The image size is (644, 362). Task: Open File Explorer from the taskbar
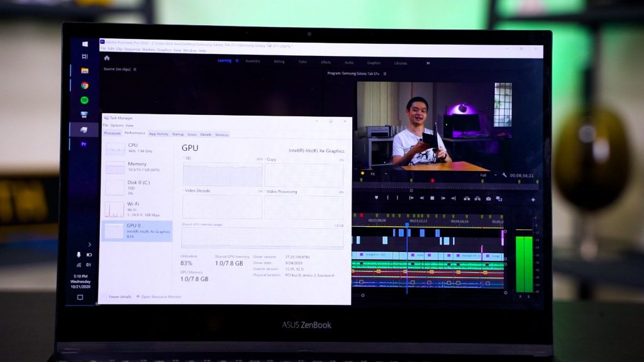tap(85, 70)
